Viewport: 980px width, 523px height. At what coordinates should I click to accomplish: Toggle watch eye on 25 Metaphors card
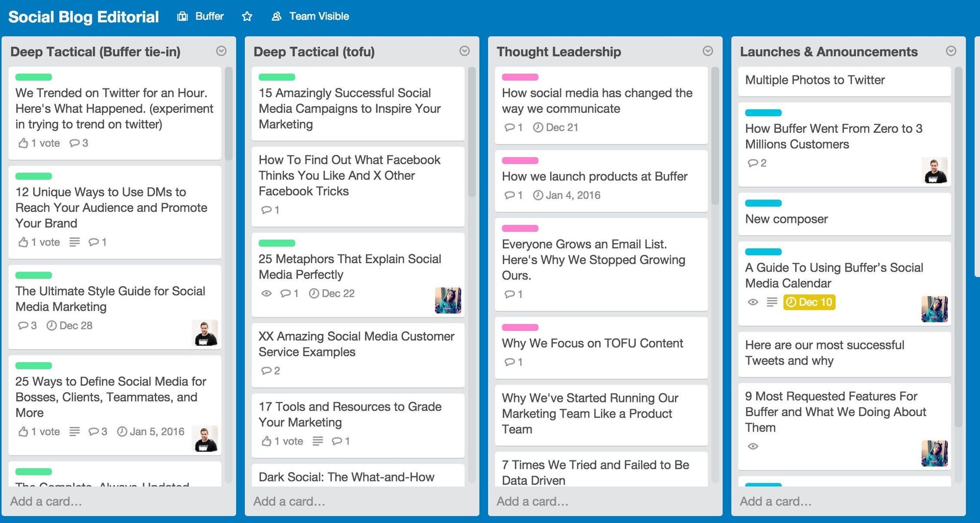266,293
